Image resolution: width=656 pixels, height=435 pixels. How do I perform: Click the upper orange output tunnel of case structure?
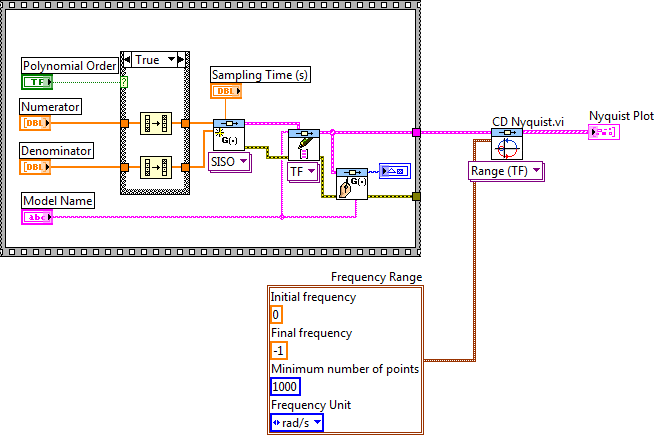tap(185, 123)
